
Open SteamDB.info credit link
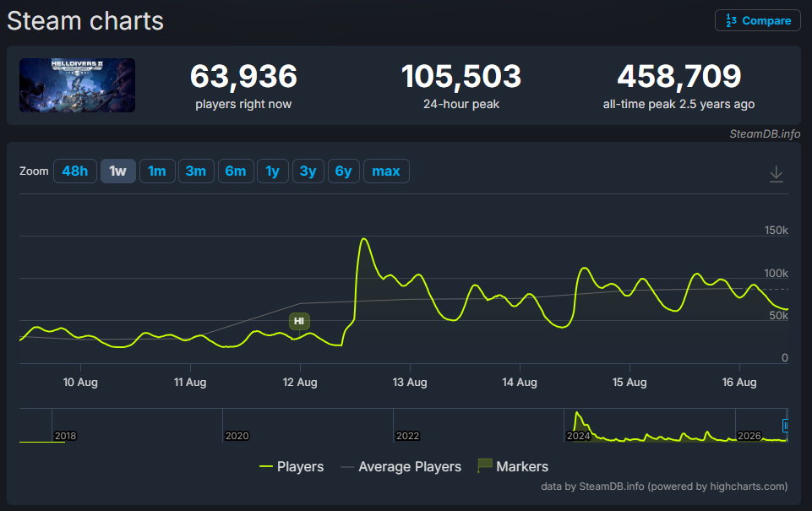click(765, 133)
